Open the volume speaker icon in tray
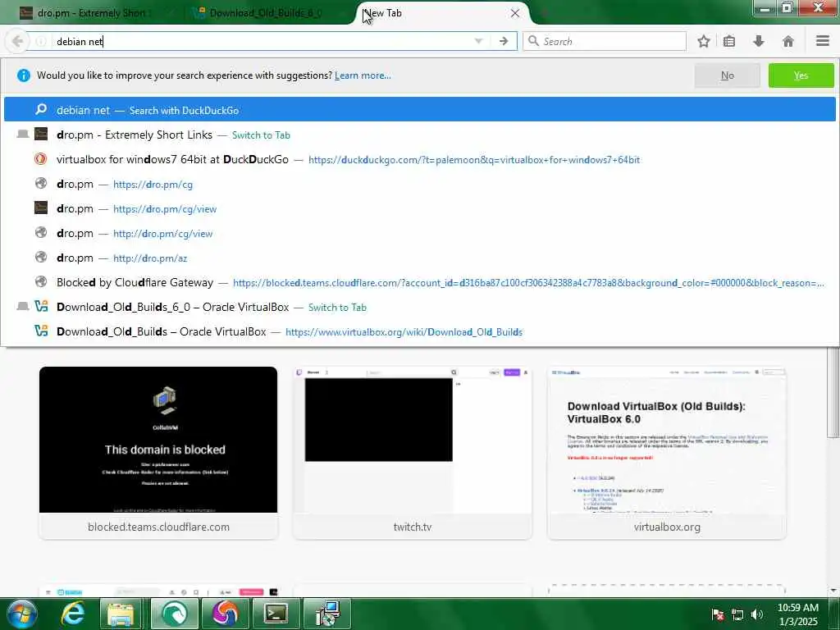 756,614
